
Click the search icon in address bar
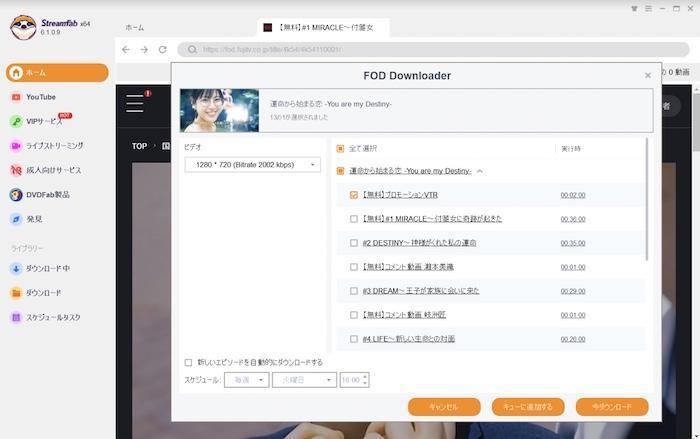coord(192,50)
